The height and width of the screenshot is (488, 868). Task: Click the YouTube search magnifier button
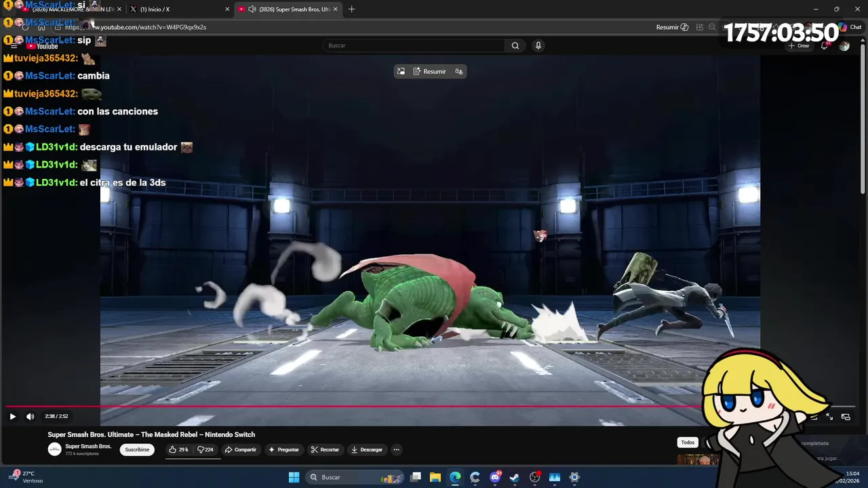515,45
